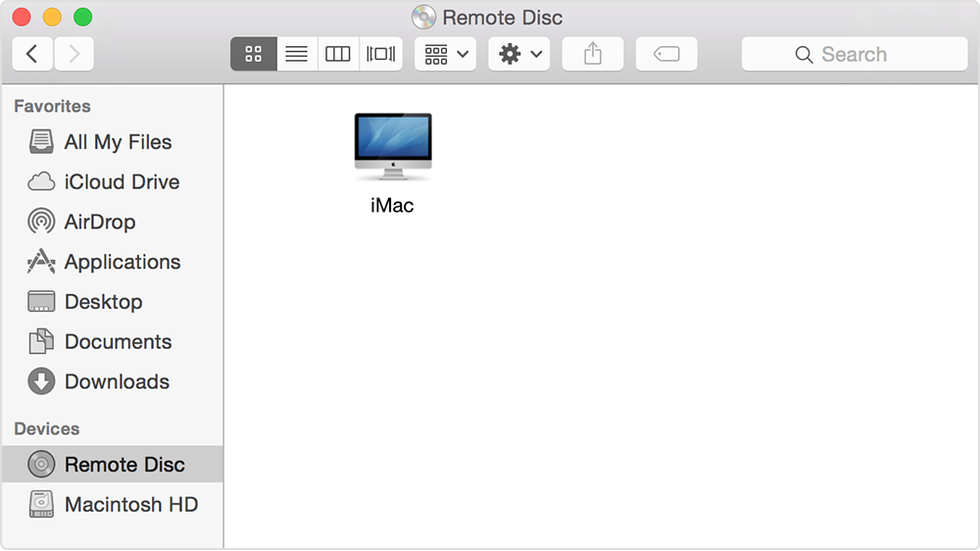Zoom the window with green button
Screen dimensions: 980x551
coord(83,17)
